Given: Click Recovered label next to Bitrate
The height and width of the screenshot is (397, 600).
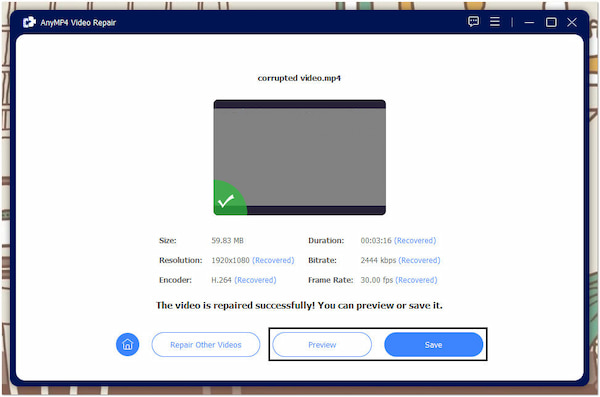Looking at the screenshot, I should tap(419, 260).
